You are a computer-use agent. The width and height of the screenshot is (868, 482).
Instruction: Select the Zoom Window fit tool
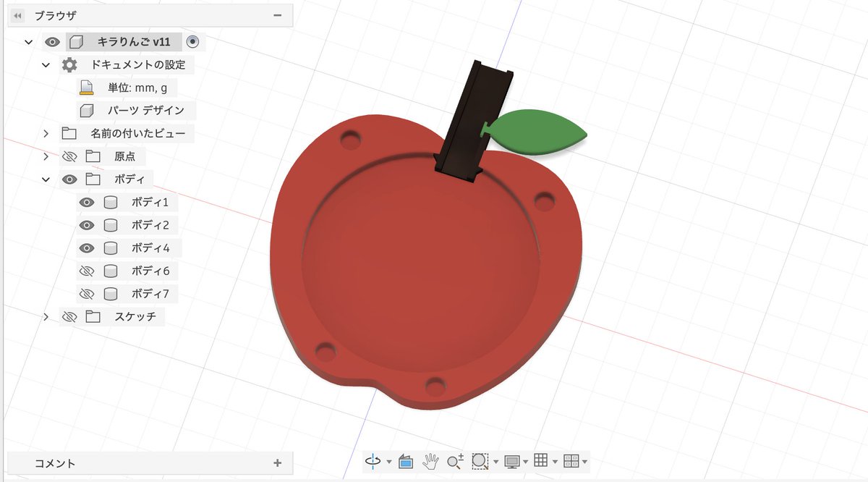click(x=480, y=461)
